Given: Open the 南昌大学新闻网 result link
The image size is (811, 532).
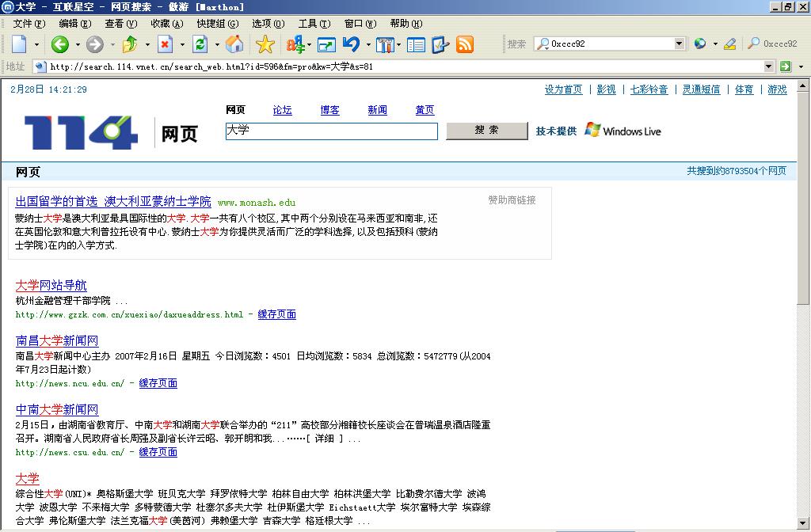Looking at the screenshot, I should pyautogui.click(x=57, y=341).
